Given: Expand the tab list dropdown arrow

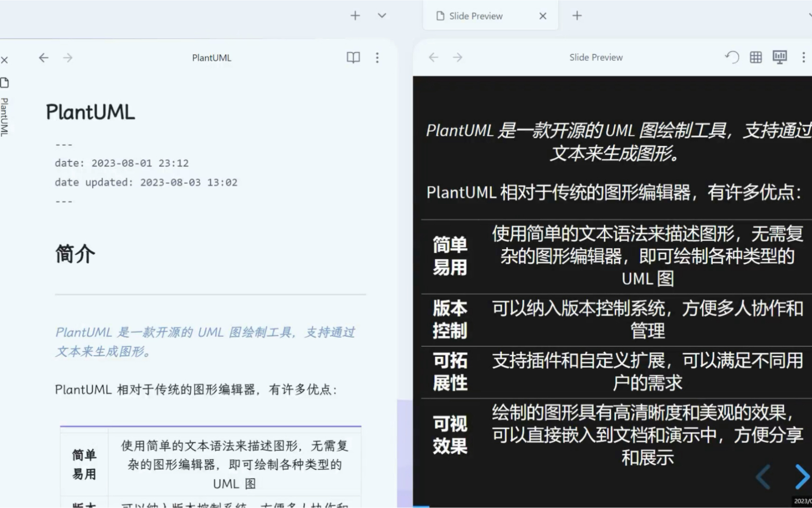Looking at the screenshot, I should click(382, 15).
